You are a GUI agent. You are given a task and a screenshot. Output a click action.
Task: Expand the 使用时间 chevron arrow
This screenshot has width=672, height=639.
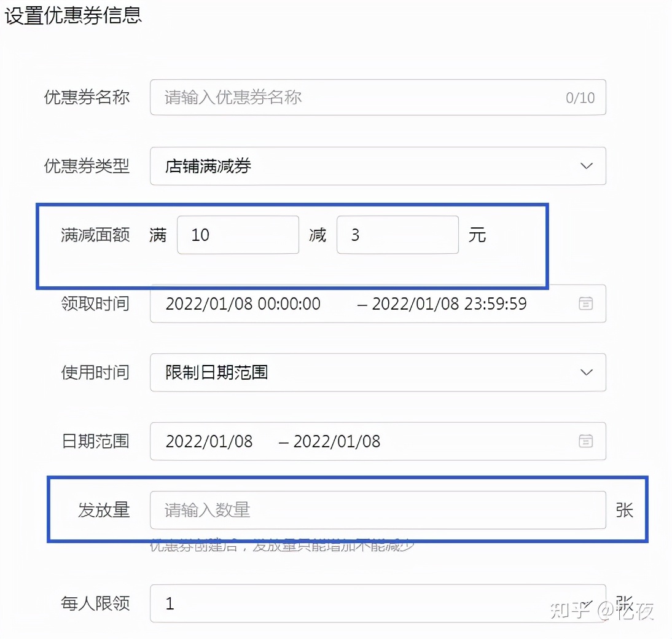point(586,372)
